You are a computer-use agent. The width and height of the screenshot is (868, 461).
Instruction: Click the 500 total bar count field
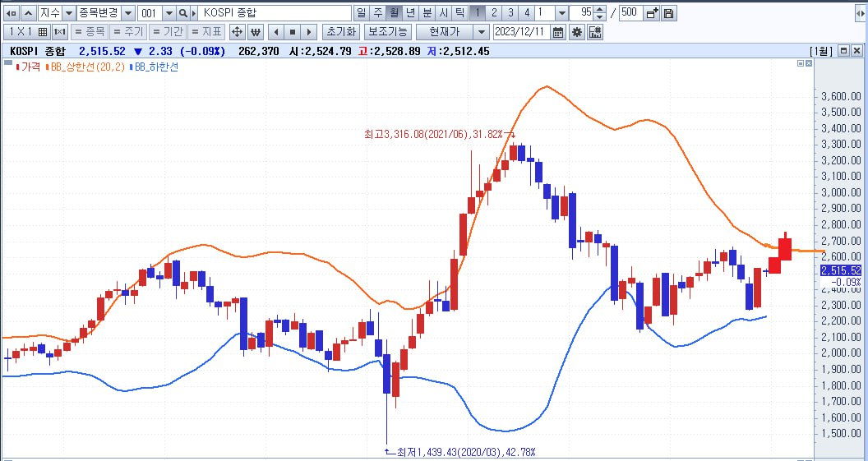631,12
